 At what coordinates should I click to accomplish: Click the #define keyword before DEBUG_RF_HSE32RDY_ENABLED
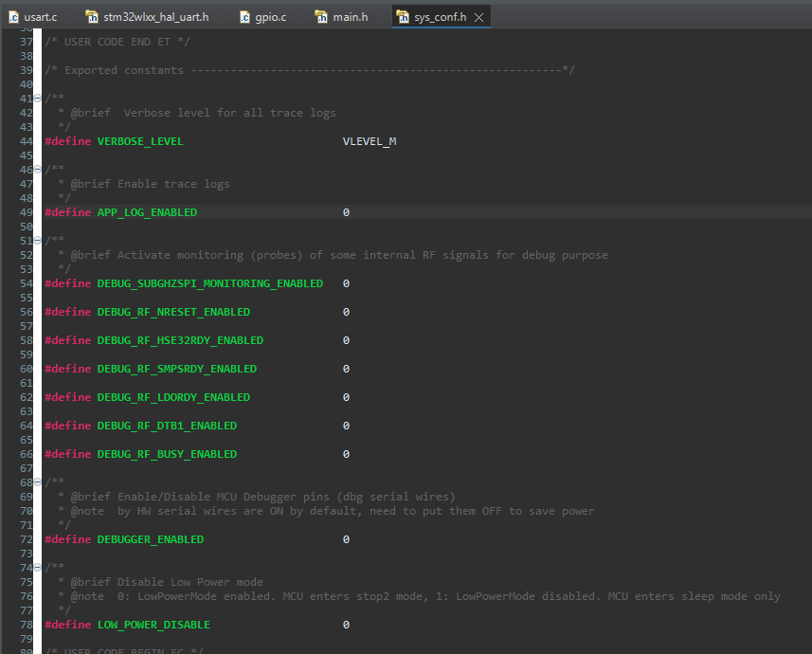(68, 340)
